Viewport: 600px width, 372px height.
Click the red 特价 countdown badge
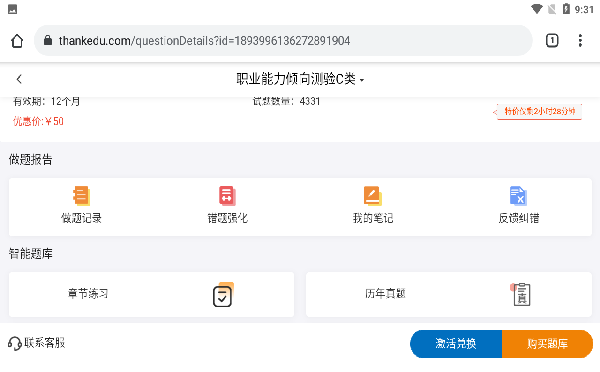point(539,111)
